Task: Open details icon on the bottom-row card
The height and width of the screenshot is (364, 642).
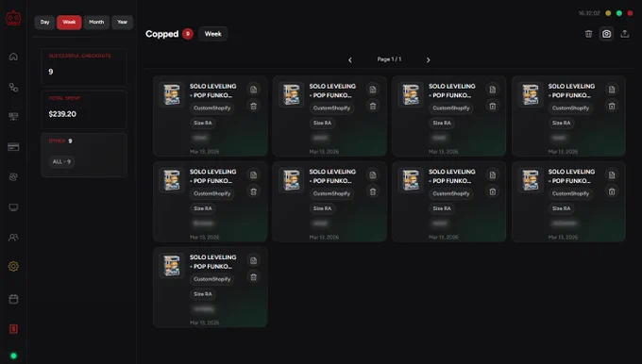Action: (253, 260)
